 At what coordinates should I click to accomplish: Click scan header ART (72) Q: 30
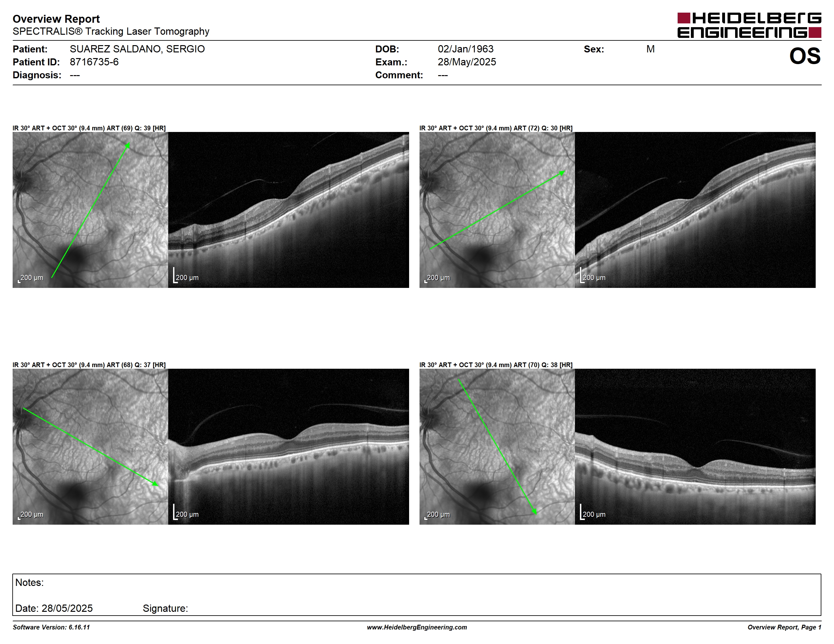[x=496, y=128]
